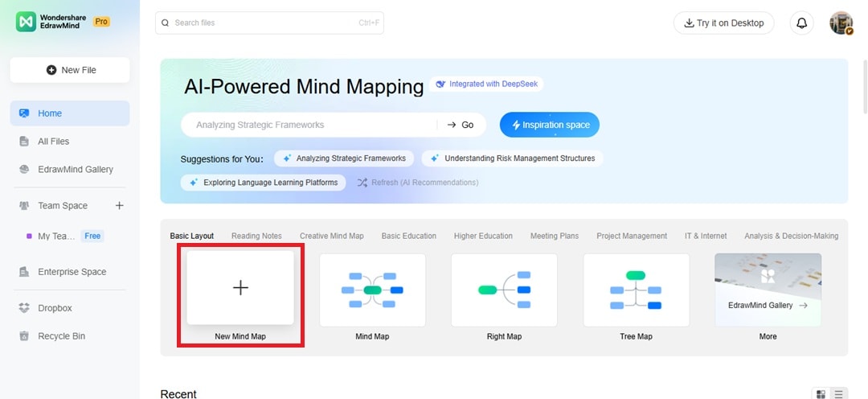Click the Go button in AI prompt
Screen dimensions: 868x399
(x=461, y=125)
